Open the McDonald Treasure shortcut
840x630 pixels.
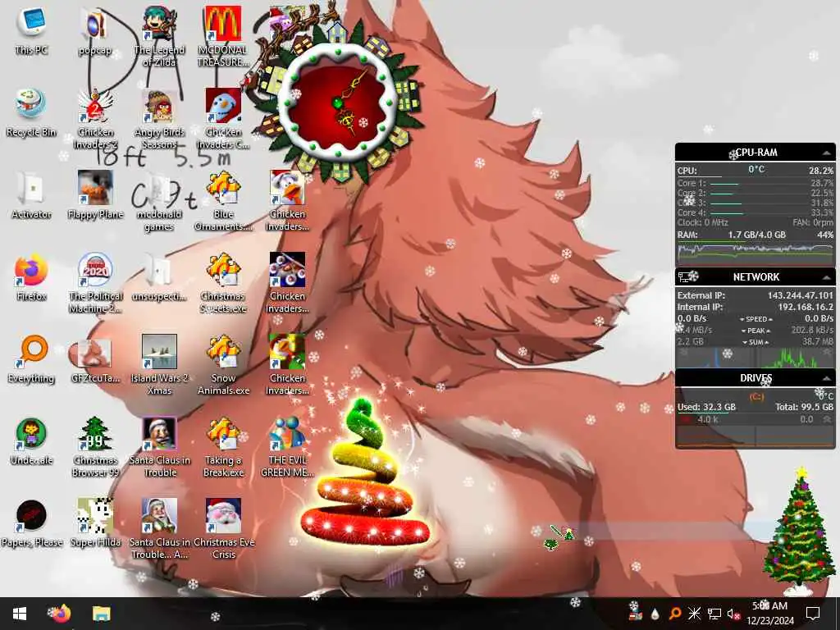223,36
